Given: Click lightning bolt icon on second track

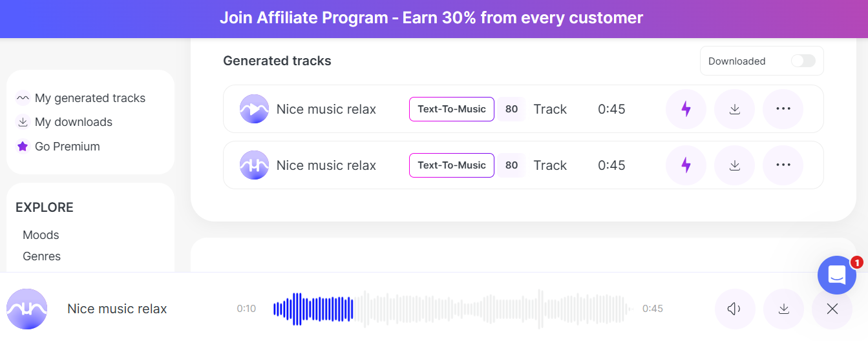Looking at the screenshot, I should tap(686, 165).
